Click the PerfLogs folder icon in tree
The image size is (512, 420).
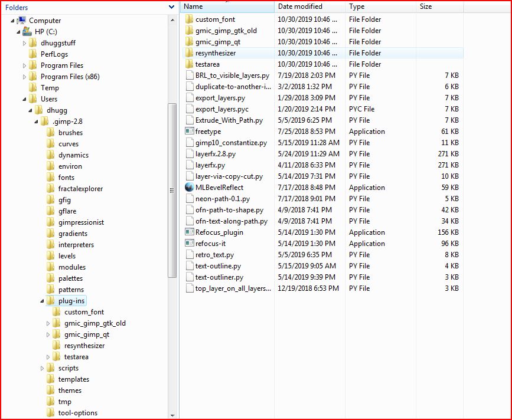pos(32,54)
